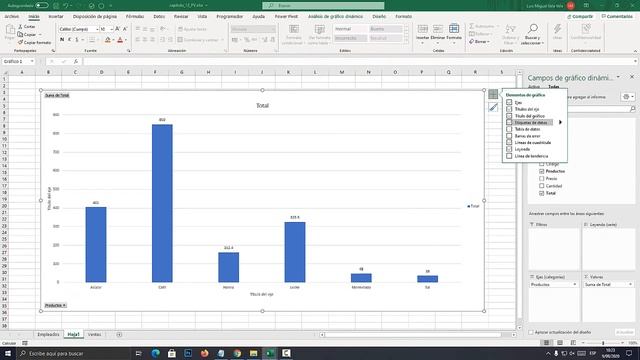This screenshot has height=360, width=640.
Task: Click the Copiar formato brush icon
Action: click(x=20, y=42)
